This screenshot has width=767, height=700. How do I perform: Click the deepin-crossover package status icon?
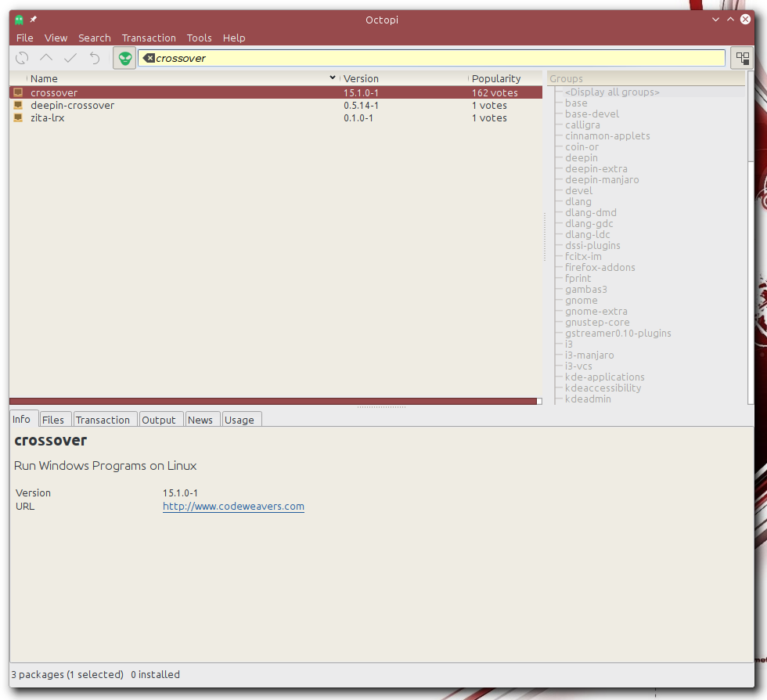tap(18, 106)
